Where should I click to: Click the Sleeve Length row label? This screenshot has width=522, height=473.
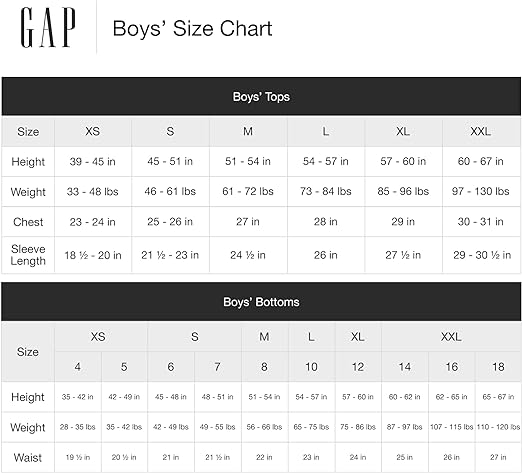click(x=28, y=255)
